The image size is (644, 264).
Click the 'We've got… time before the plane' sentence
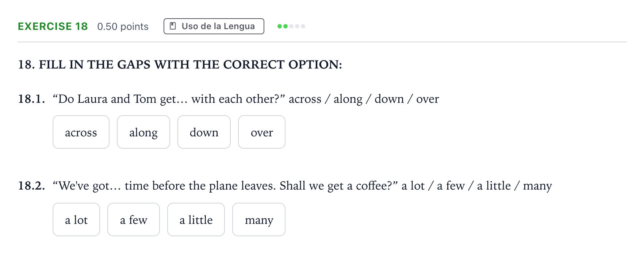pyautogui.click(x=225, y=186)
